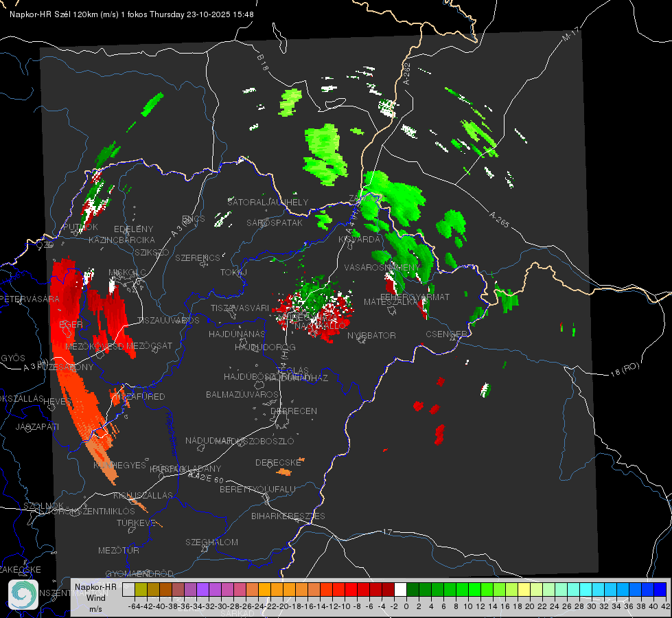672x618 pixels.
Task: Select the TURKEVE label
Action: pyautogui.click(x=136, y=523)
